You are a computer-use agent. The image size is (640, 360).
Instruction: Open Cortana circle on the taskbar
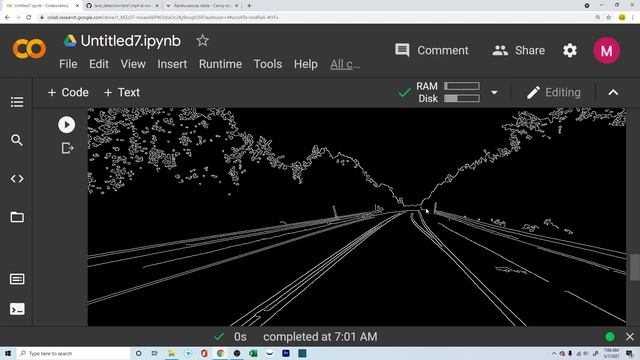(x=138, y=353)
